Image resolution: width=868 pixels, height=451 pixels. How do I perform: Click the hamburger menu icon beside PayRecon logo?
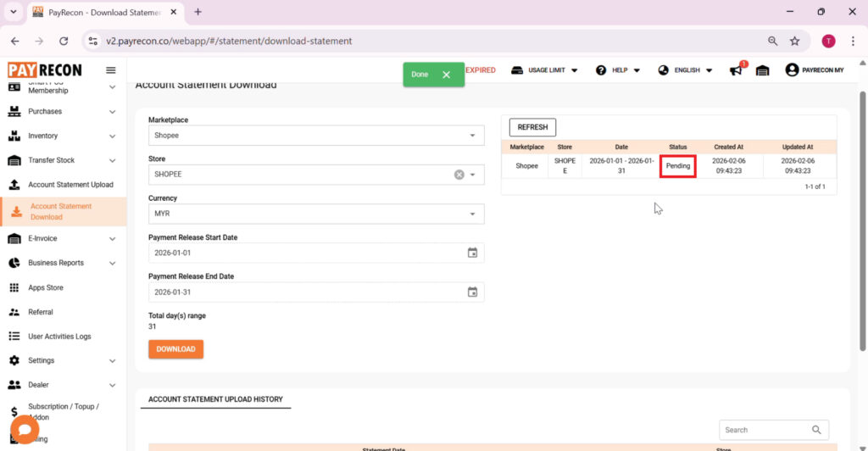[111, 70]
